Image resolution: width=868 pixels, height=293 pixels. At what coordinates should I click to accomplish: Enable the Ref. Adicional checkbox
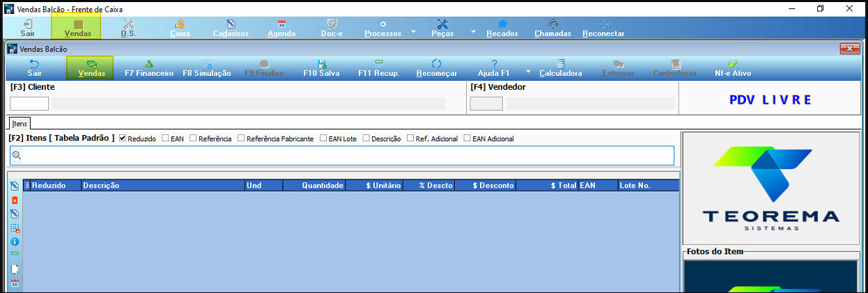click(410, 138)
